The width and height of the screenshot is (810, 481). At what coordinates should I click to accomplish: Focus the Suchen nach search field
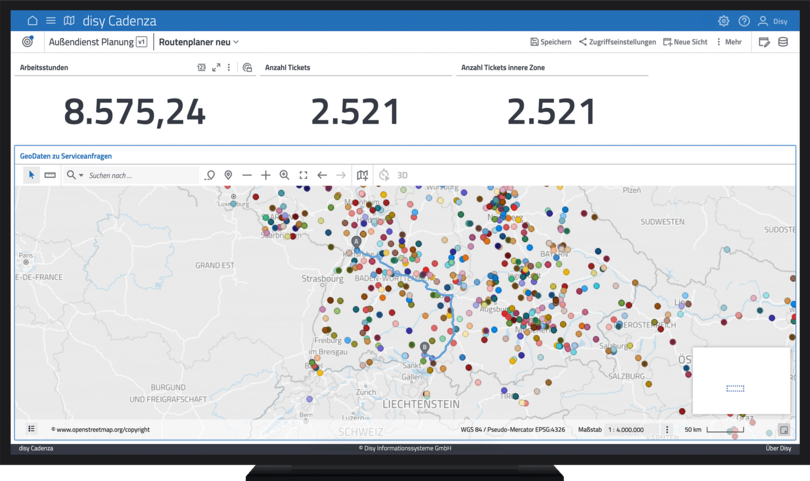(142, 175)
